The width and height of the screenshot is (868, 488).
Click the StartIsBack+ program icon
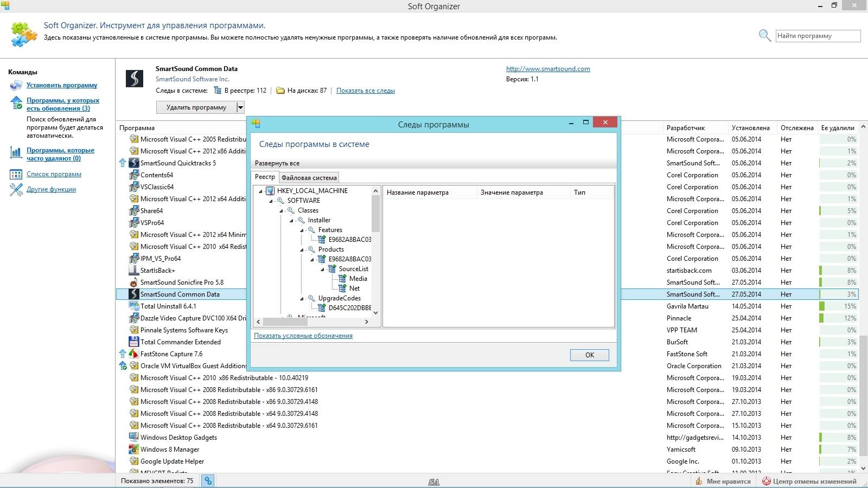(x=134, y=270)
